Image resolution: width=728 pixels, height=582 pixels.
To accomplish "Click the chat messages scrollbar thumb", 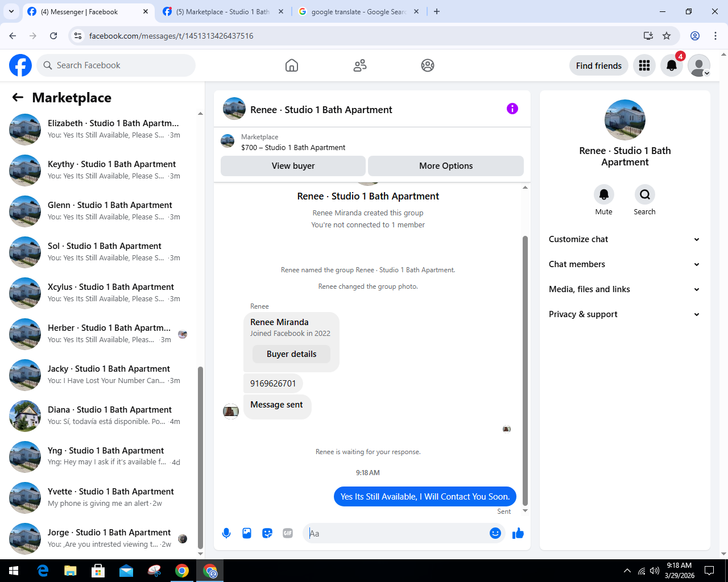I will click(x=525, y=371).
